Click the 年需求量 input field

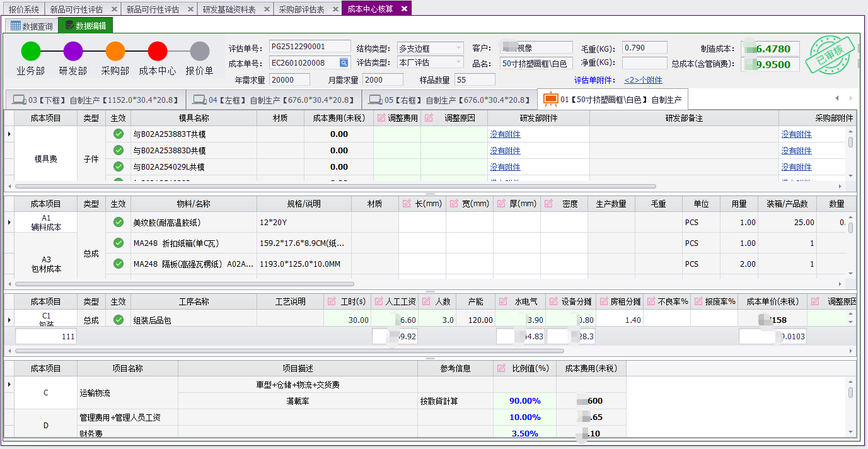289,79
